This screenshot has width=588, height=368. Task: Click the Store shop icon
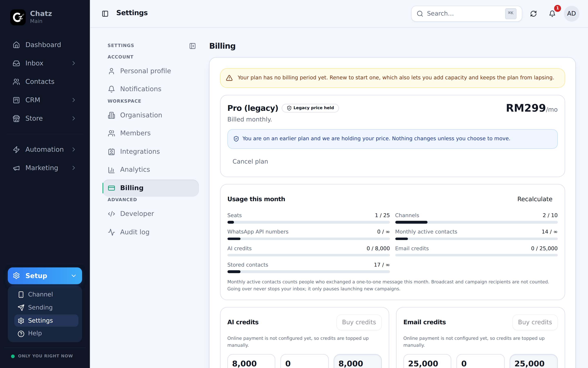coord(16,118)
